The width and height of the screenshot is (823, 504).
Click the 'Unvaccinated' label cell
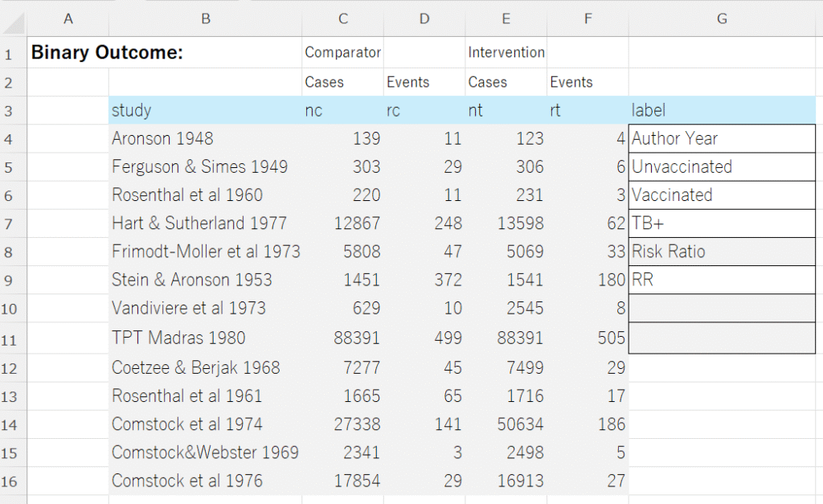[722, 167]
